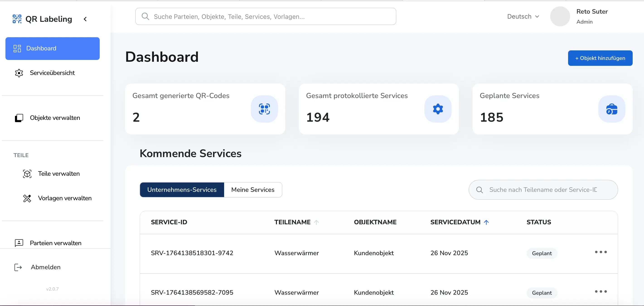Collapse the sidebar with the chevron
644x306 pixels.
click(85, 19)
